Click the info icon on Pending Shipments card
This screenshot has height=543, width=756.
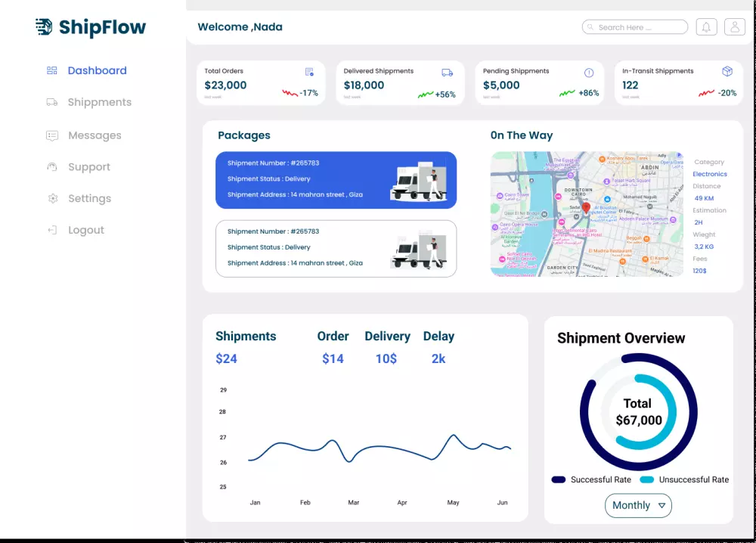pos(588,70)
